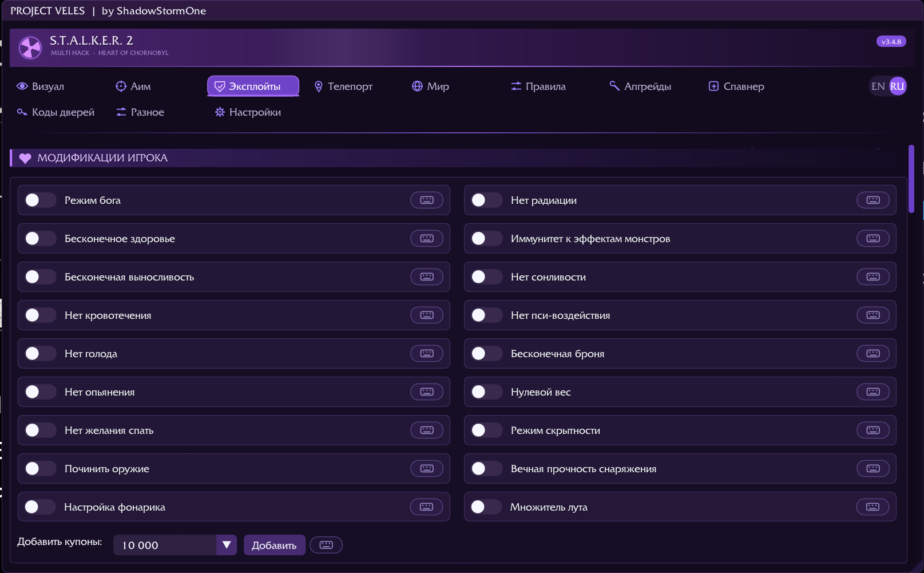Screen dimensions: 924x573
Task: Select RU language button
Action: [898, 86]
